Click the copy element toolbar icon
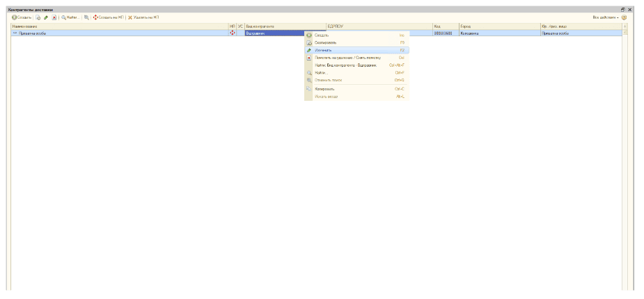 pos(39,17)
